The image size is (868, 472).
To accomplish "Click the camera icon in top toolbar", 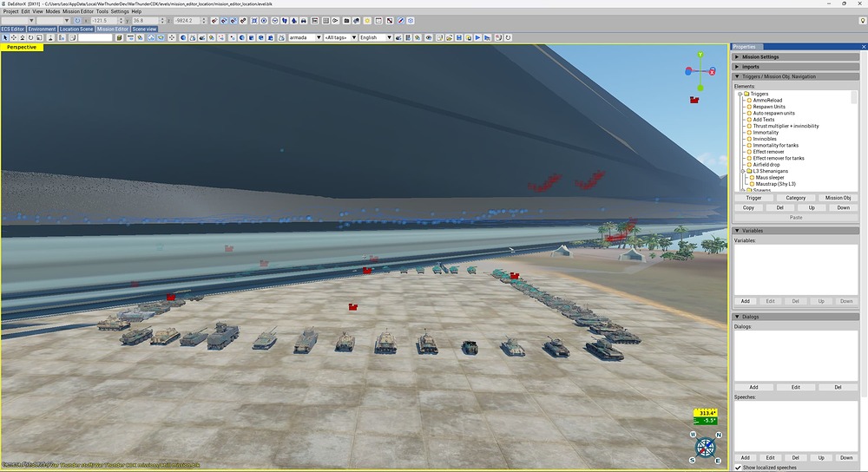I will [x=346, y=21].
